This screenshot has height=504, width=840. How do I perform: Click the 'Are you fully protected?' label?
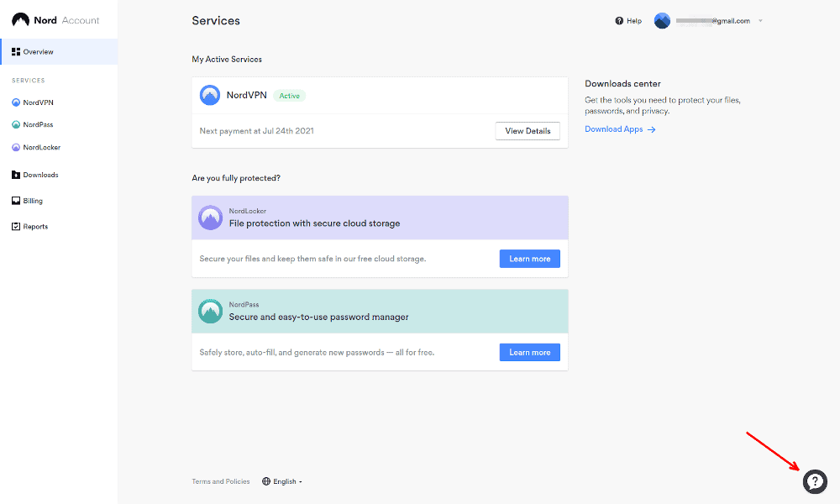point(236,178)
